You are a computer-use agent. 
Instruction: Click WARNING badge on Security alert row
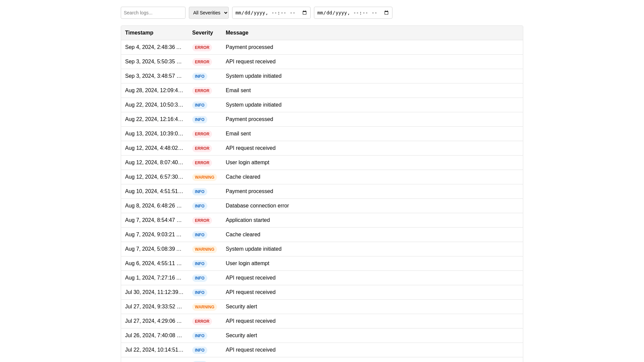click(x=204, y=307)
